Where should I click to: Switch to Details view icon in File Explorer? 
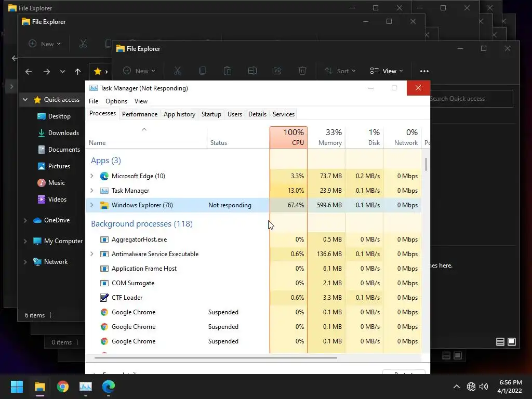(500, 342)
